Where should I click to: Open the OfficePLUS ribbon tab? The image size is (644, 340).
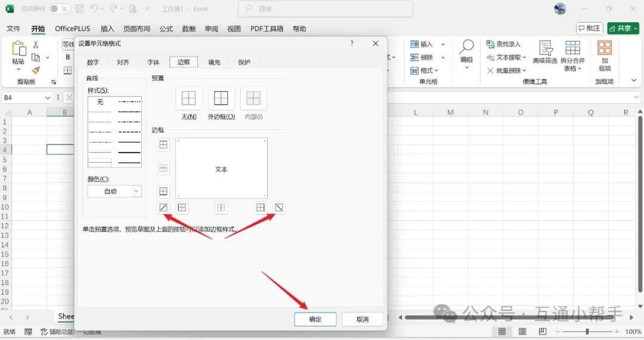pyautogui.click(x=72, y=29)
